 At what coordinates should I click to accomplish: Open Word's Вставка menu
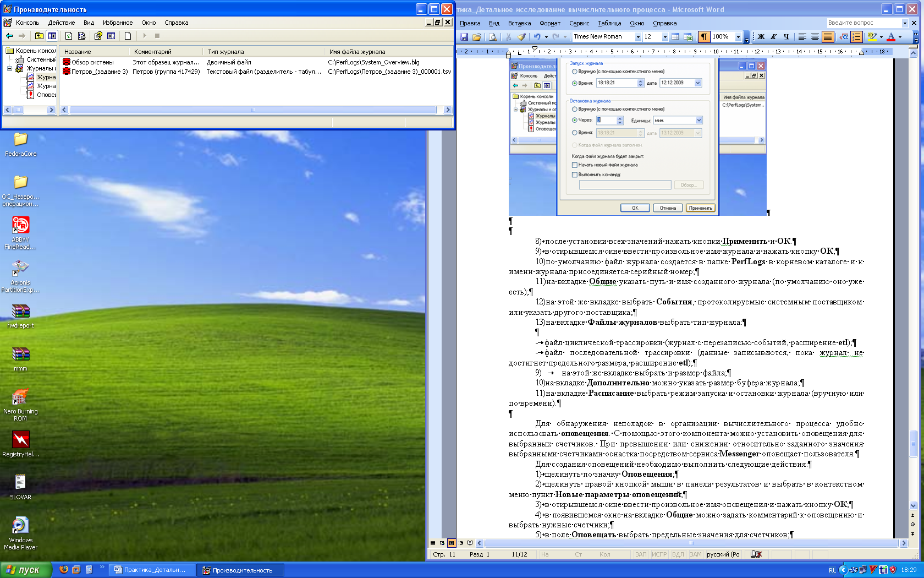(519, 23)
